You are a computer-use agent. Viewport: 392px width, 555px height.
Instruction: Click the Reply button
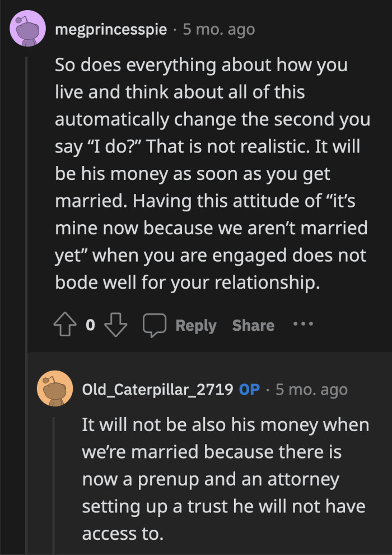(195, 325)
